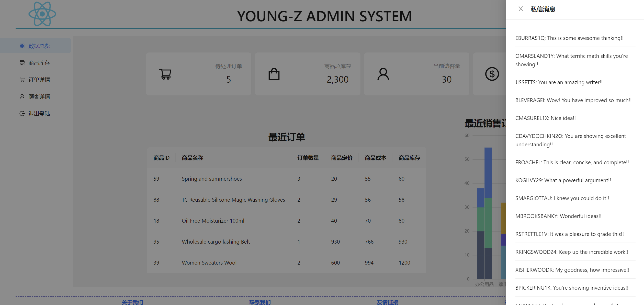The image size is (644, 305).
Task: Click the shopping bag icon on inventory card
Action: click(x=274, y=74)
